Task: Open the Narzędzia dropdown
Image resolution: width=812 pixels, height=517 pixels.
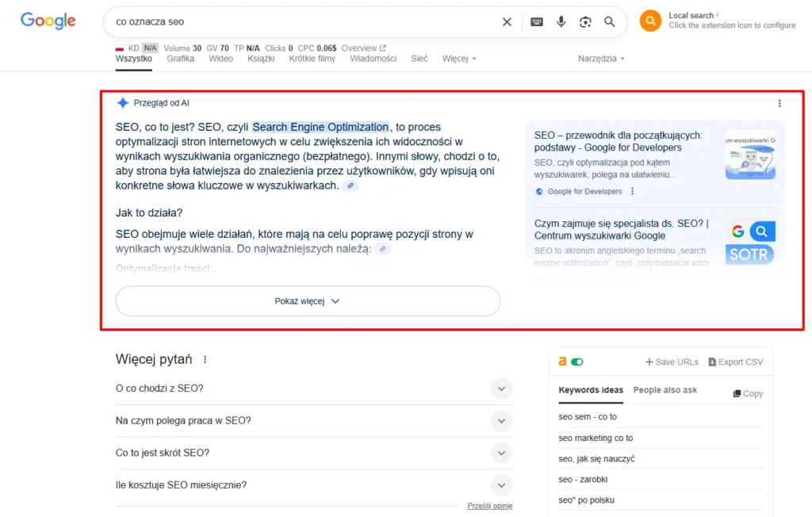Action: [601, 59]
